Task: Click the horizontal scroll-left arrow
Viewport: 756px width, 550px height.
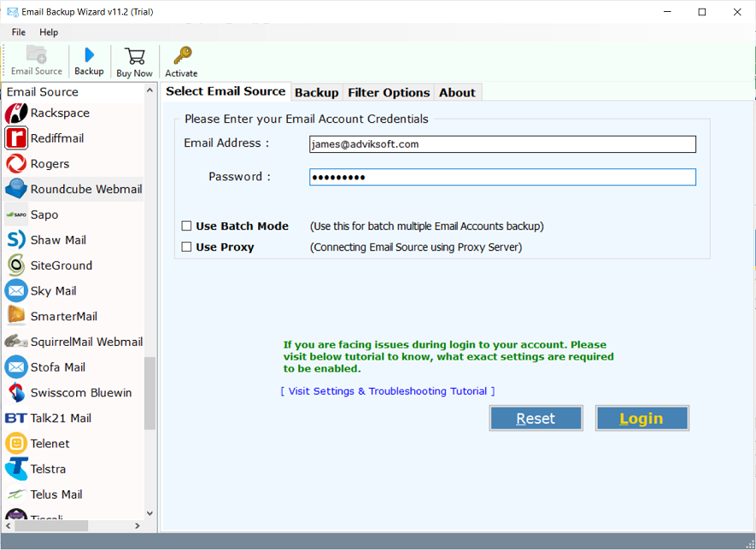Action: click(x=9, y=526)
